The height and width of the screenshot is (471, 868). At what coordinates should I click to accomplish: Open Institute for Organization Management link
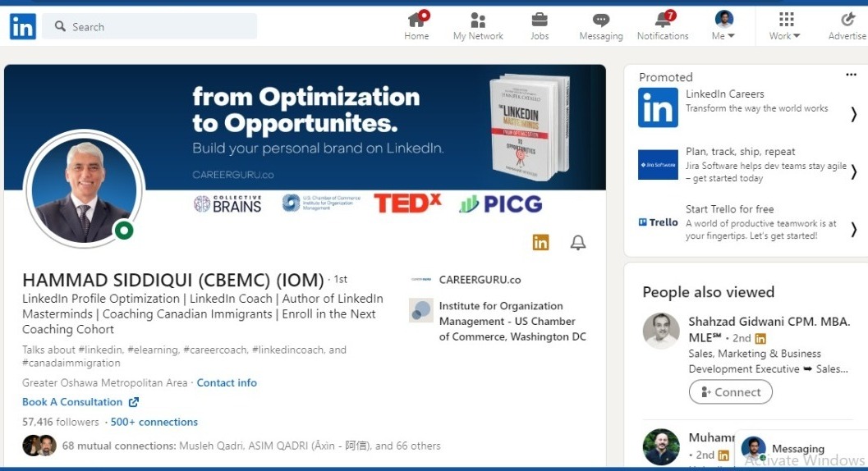[512, 321]
